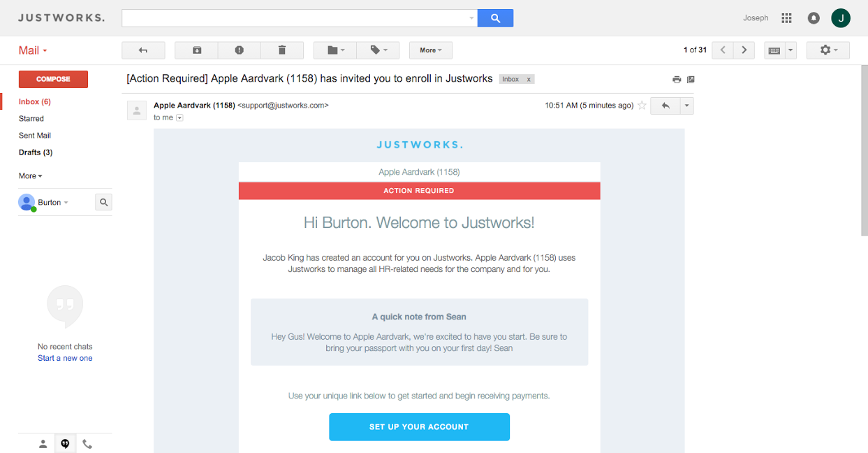The width and height of the screenshot is (868, 453).
Task: Open the search options dropdown arrow
Action: pyautogui.click(x=471, y=18)
